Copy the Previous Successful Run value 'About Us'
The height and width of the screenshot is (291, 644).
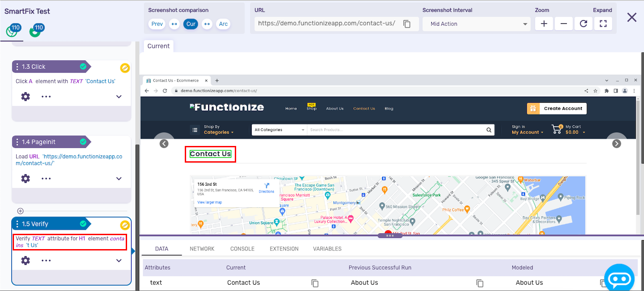tap(480, 283)
